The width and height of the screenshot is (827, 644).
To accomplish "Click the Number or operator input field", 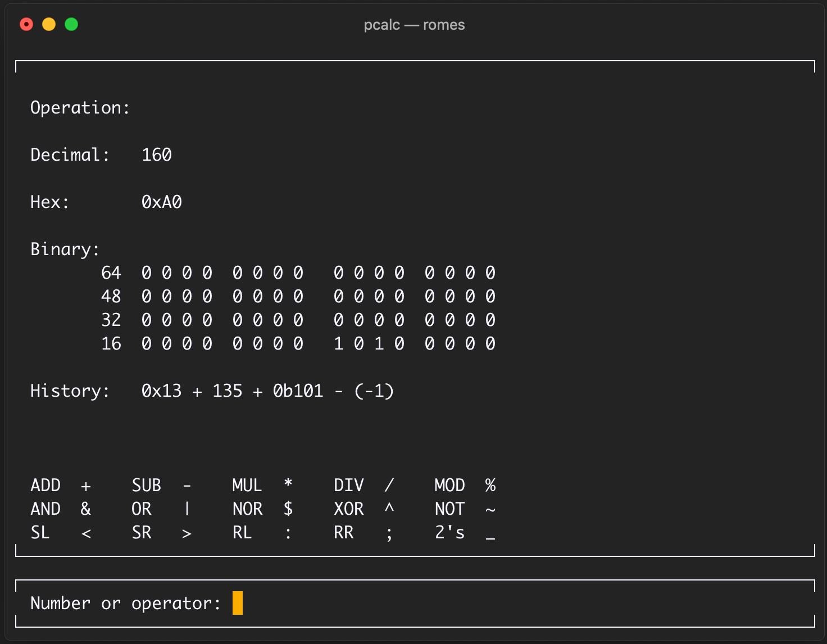I will pos(237,603).
